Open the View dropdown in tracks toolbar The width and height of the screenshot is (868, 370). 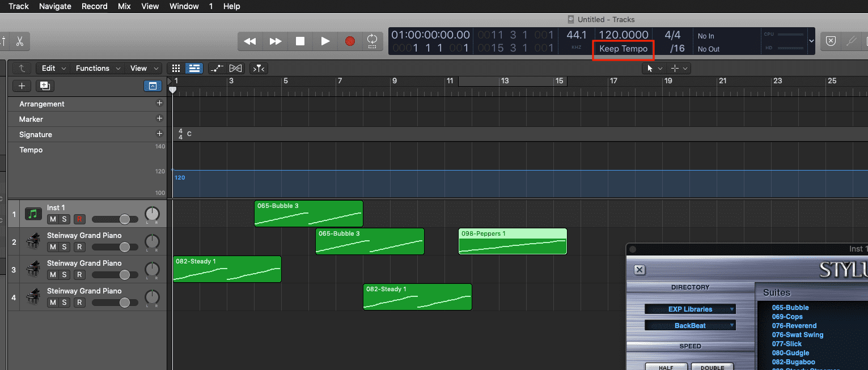143,68
